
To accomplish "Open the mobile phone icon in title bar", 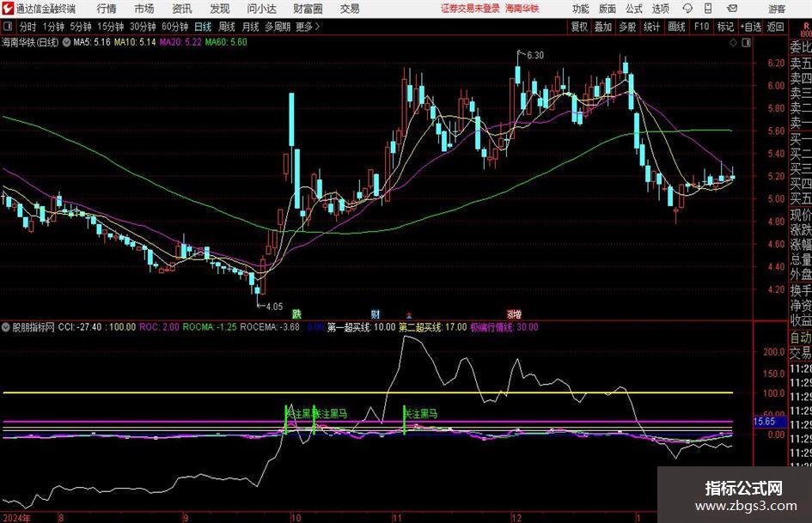I will click(x=708, y=9).
